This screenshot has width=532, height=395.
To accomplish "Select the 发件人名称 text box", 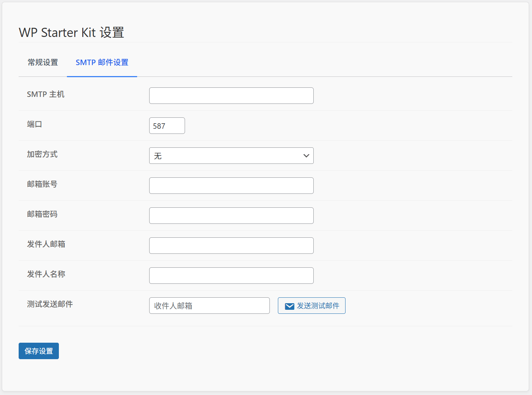I will point(231,275).
